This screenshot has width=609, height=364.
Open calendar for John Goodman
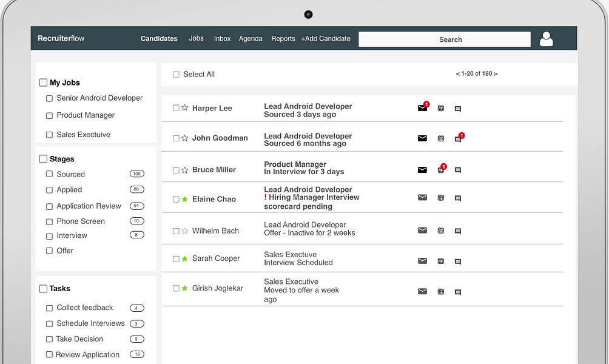click(441, 138)
